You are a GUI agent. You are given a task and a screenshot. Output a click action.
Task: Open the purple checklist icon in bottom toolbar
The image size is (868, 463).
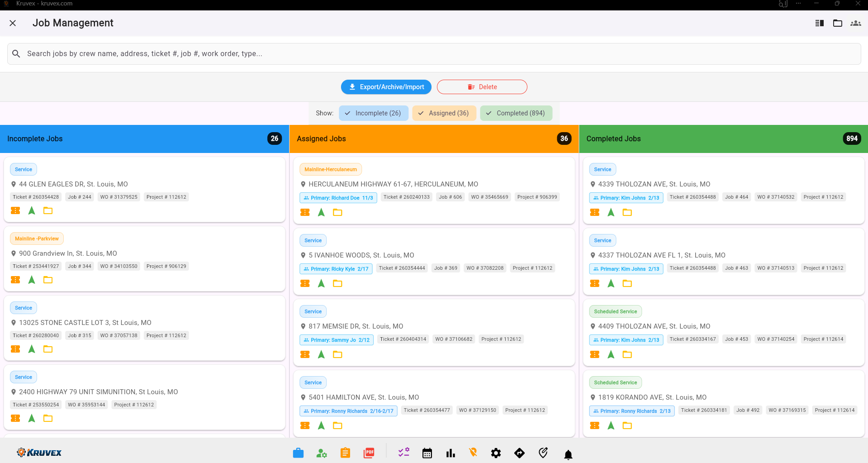(403, 453)
